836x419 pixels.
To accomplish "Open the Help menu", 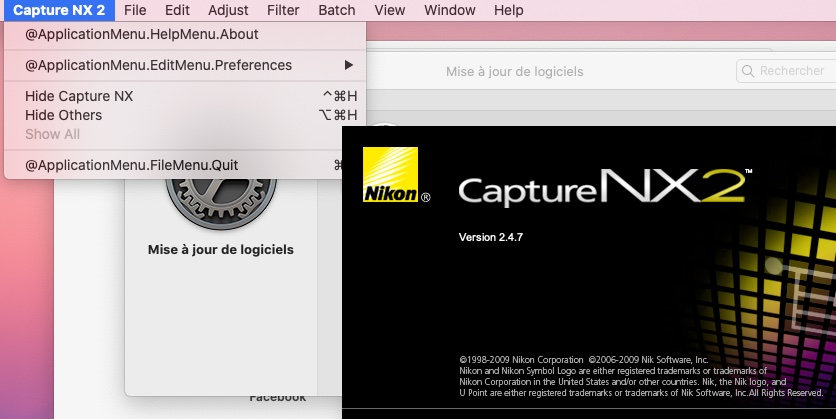I will click(x=508, y=10).
